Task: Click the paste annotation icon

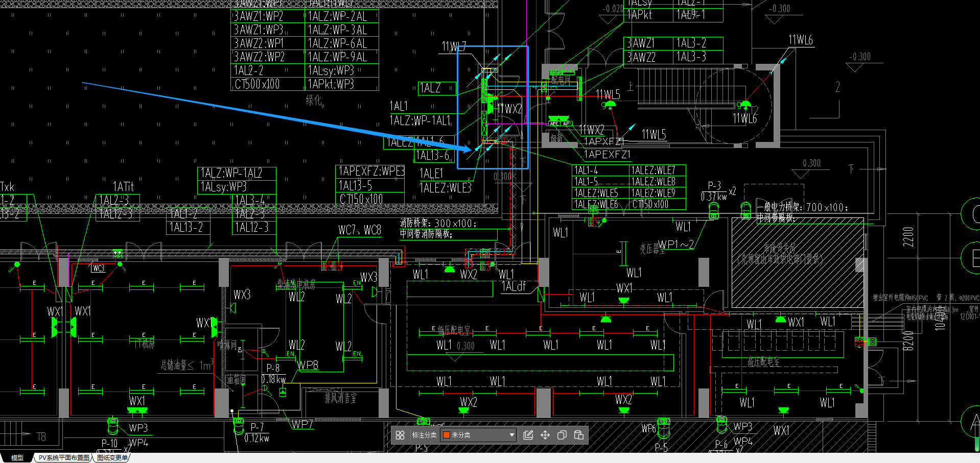Action: pyautogui.click(x=579, y=435)
